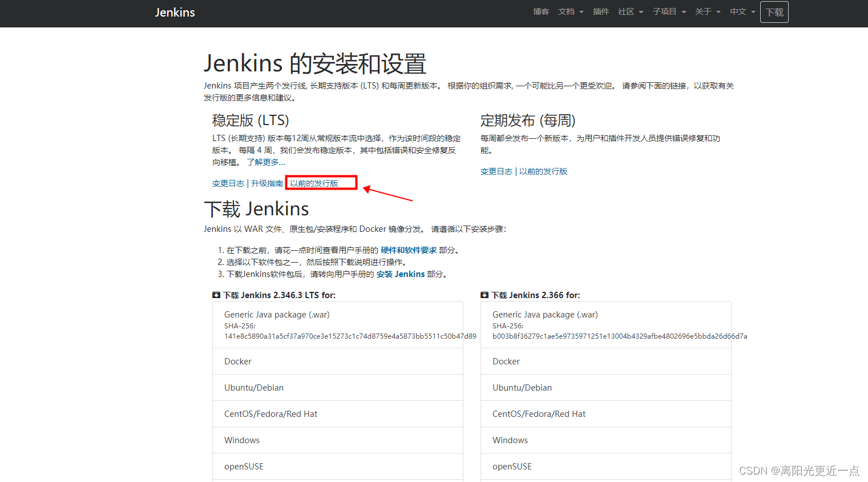Expand the 文档 dropdown menu
Screen dimensions: 868x482
click(571, 11)
